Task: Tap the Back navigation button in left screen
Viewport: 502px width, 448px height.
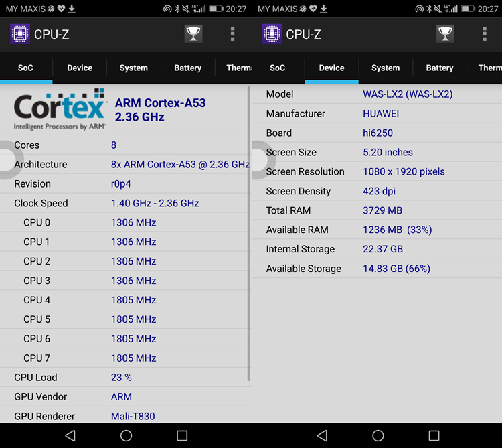Action: (x=70, y=435)
